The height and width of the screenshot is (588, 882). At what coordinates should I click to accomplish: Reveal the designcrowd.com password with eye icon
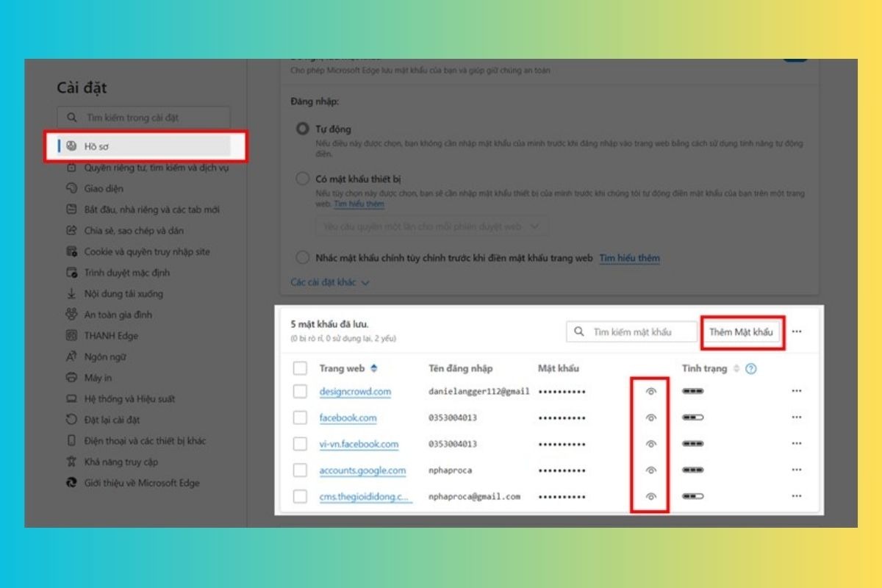[x=650, y=392]
